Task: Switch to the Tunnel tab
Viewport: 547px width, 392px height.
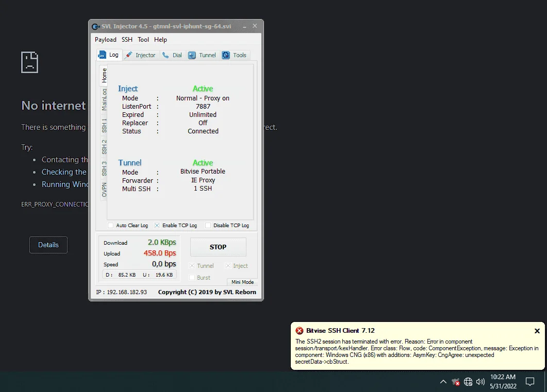Action: tap(202, 55)
